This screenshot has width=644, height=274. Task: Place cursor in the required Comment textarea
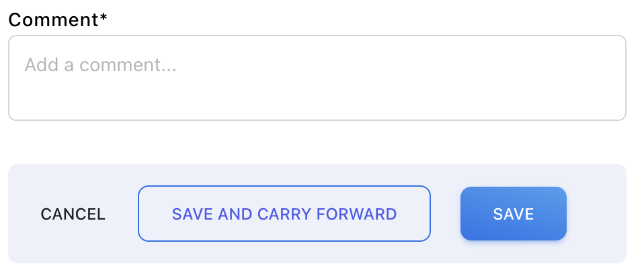tap(317, 78)
